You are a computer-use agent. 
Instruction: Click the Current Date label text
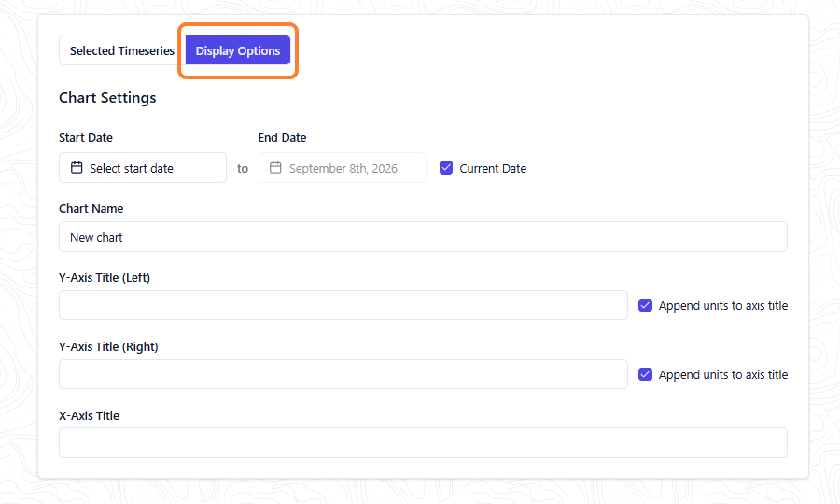point(493,168)
